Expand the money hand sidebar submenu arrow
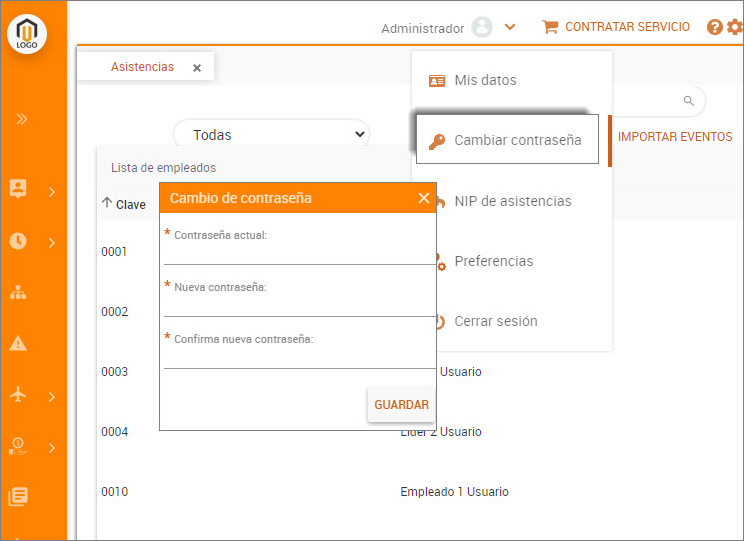Viewport: 744px width, 541px height. coord(52,447)
